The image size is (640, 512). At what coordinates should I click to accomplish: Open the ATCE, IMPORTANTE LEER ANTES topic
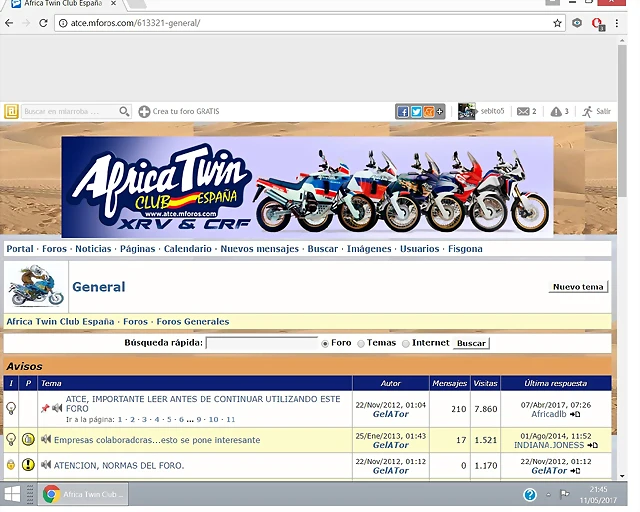tap(203, 404)
